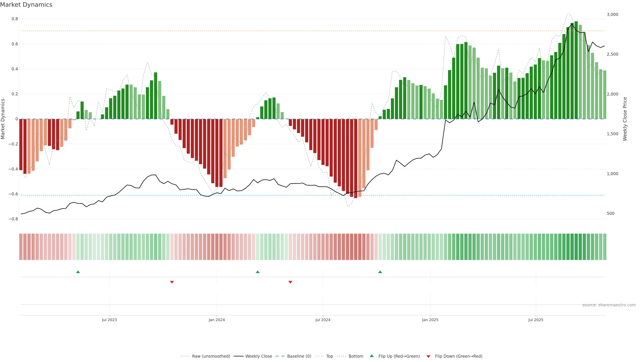Click the black Weekly Close line sample in legend
Image resolution: width=644 pixels, height=362 pixels.
click(x=238, y=356)
